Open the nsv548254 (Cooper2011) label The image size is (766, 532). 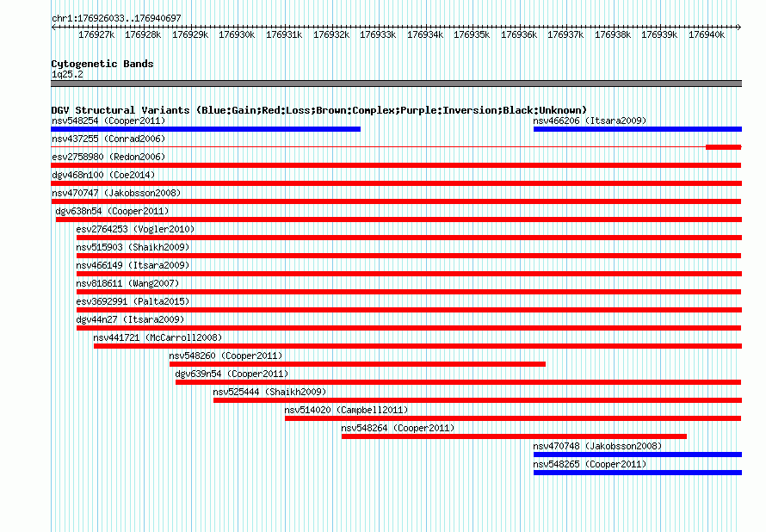(108, 121)
